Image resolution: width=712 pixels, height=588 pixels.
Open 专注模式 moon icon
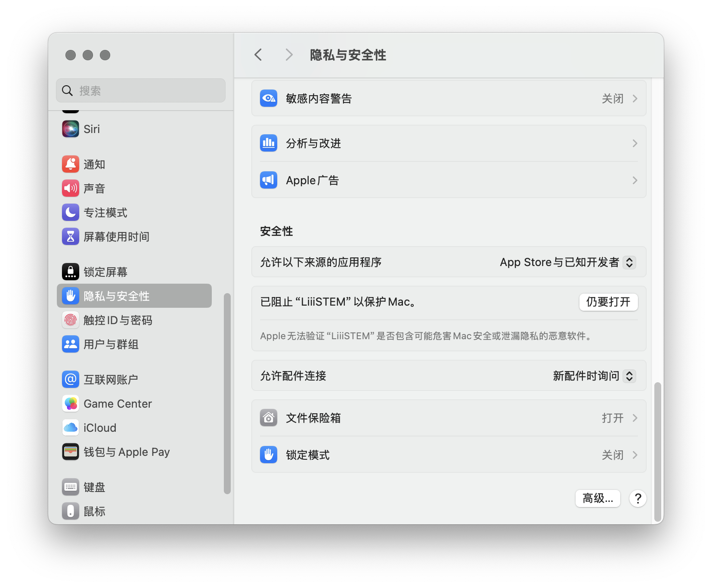[x=71, y=213]
